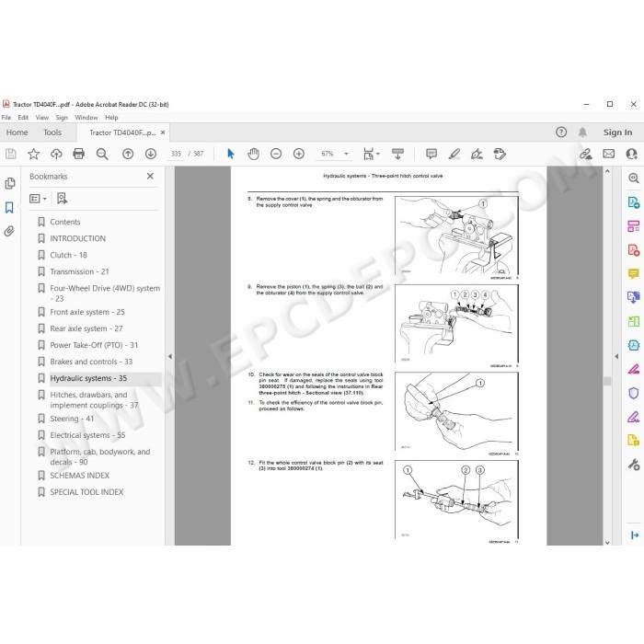Click the Sign In button
This screenshot has width=644, height=644.
pos(617,132)
